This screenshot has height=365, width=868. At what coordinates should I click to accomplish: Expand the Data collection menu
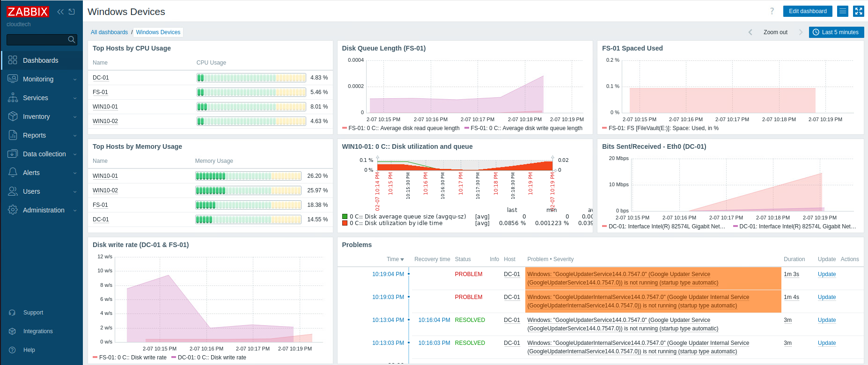pos(44,154)
